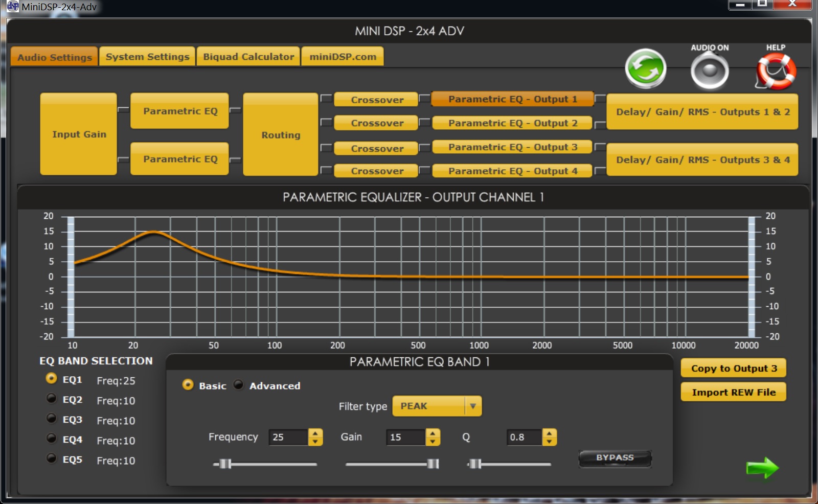Increase Gain with the up stepper
Screen dimensions: 818x504
433,433
